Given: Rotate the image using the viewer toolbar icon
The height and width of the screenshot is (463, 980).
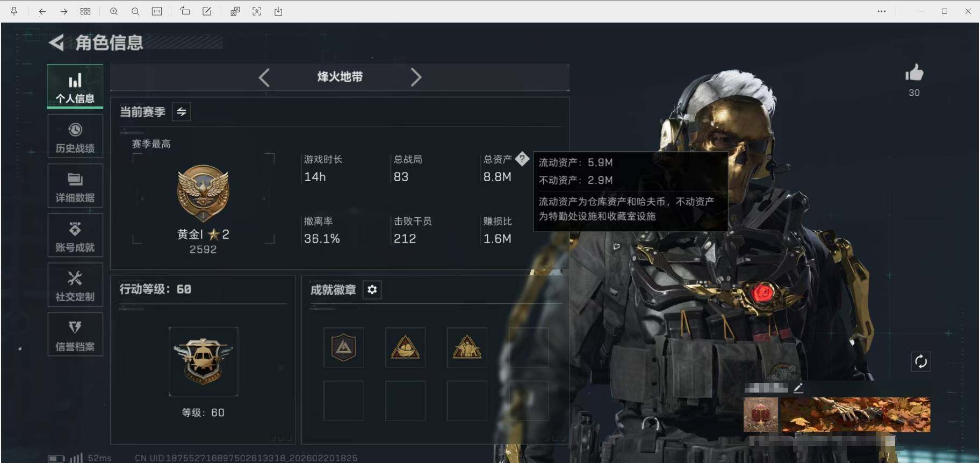Looking at the screenshot, I should pyautogui.click(x=185, y=11).
